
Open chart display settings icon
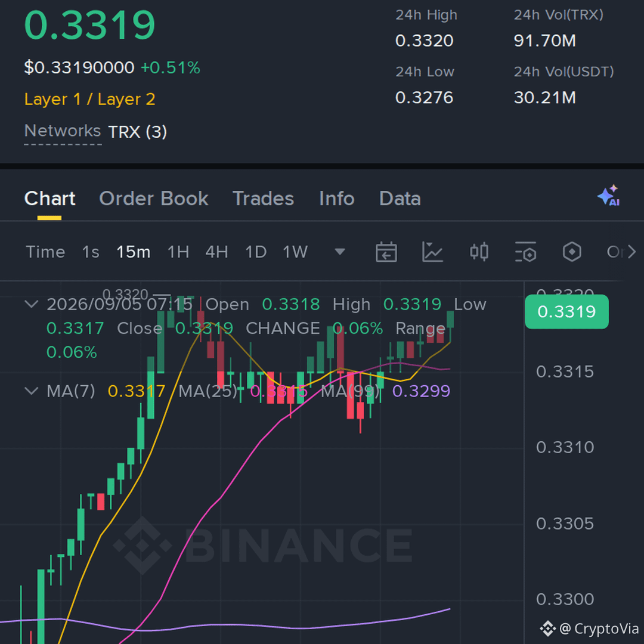[525, 252]
